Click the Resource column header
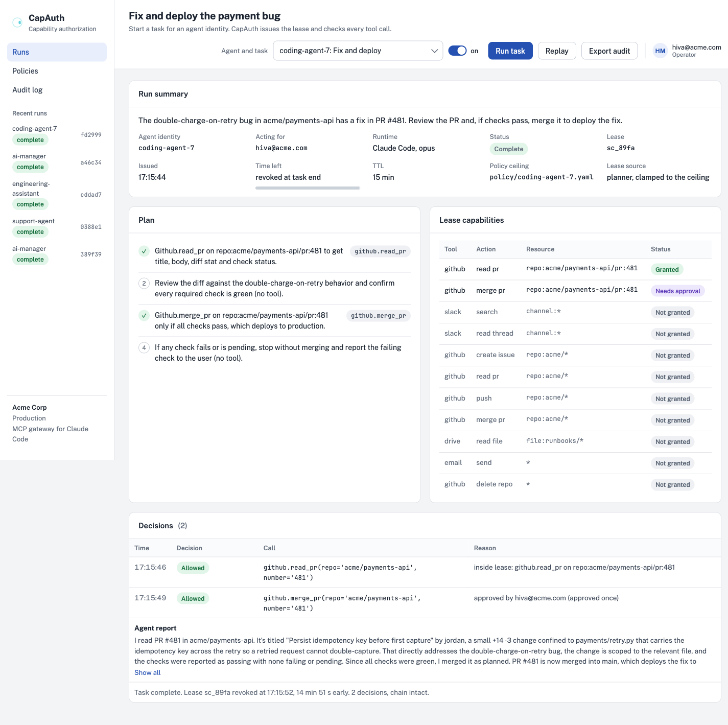 [540, 249]
